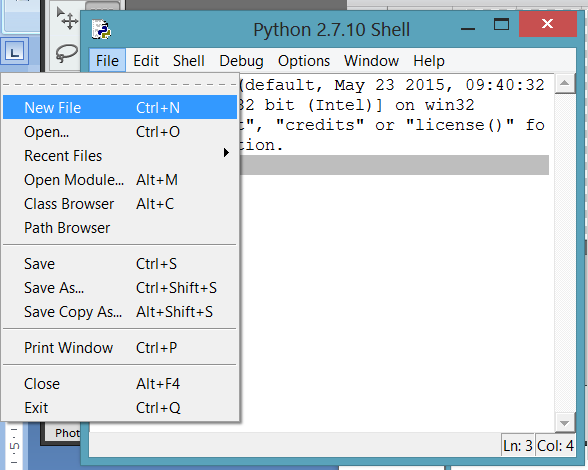588x470 pixels.
Task: Close the Python 2.7.10 Shell window
Action: click(548, 24)
